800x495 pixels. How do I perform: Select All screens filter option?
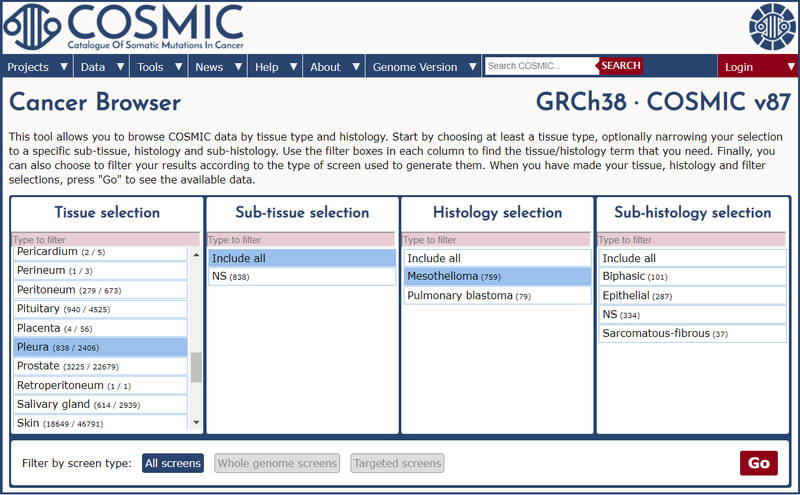pyautogui.click(x=173, y=463)
